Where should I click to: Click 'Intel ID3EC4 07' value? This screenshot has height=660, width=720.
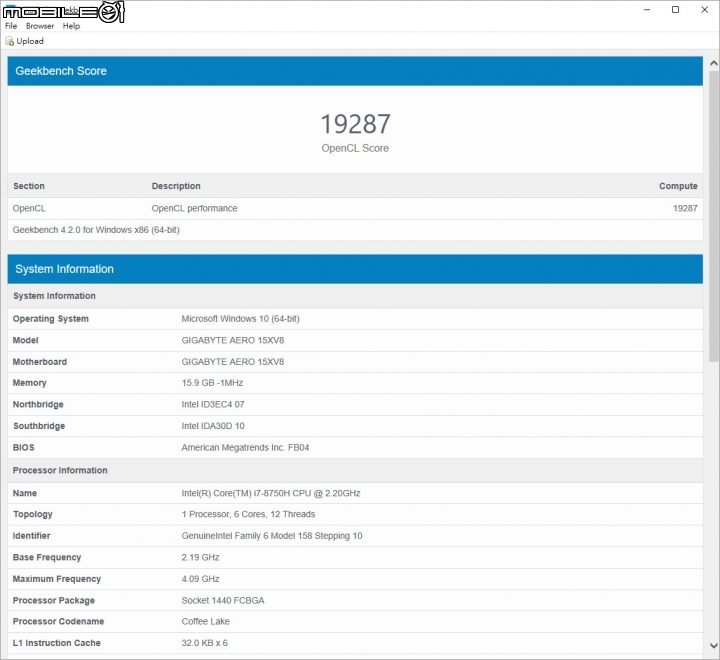pos(213,405)
